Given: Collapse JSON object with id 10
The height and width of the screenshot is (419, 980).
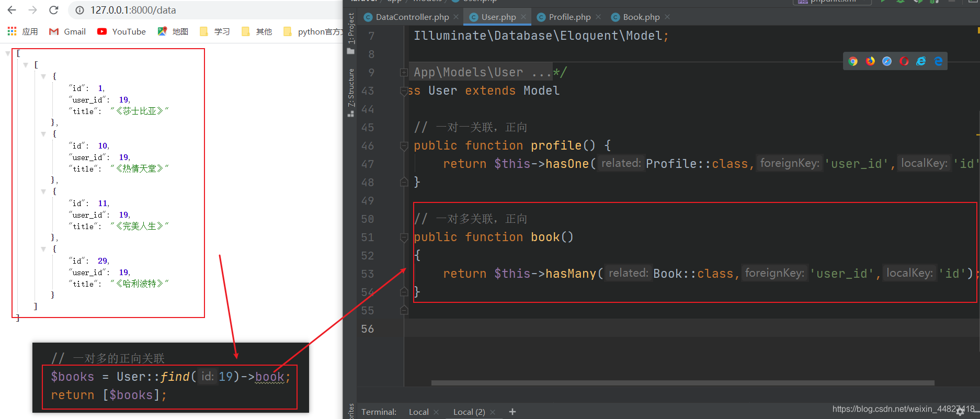Looking at the screenshot, I should click(43, 134).
